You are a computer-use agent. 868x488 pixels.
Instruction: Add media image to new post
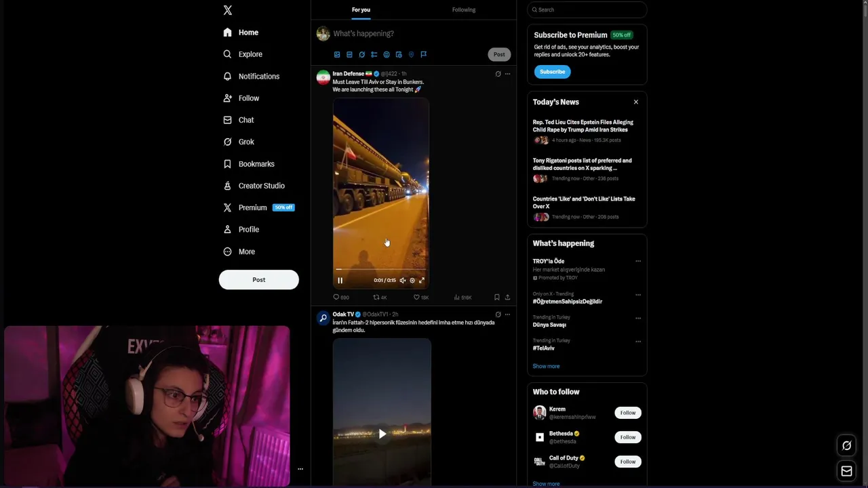337,54
